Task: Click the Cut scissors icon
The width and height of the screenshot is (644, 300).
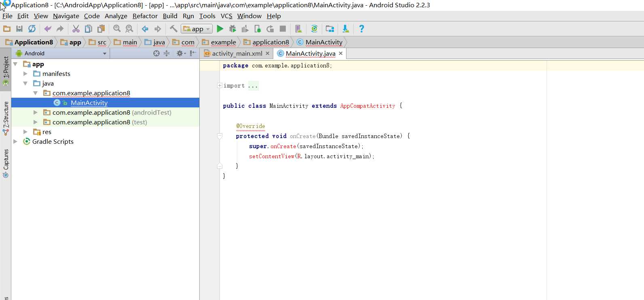Action: point(76,29)
